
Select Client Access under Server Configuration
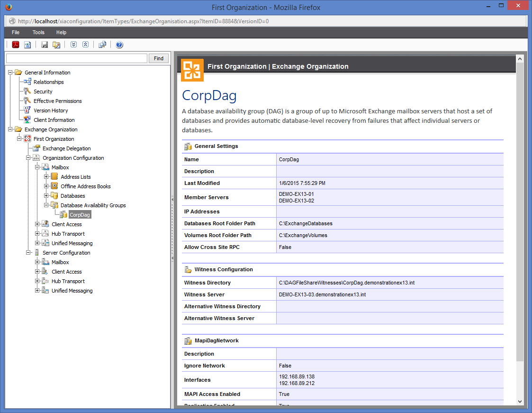(66, 272)
